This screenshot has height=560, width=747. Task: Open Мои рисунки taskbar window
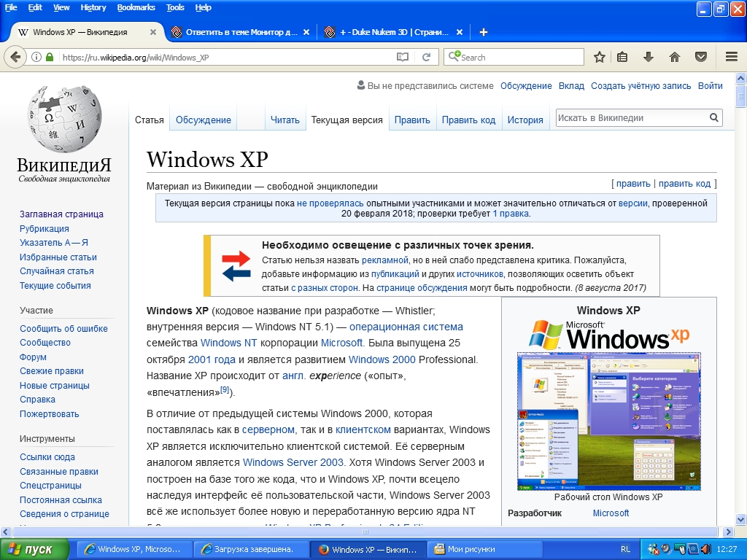[x=485, y=549]
